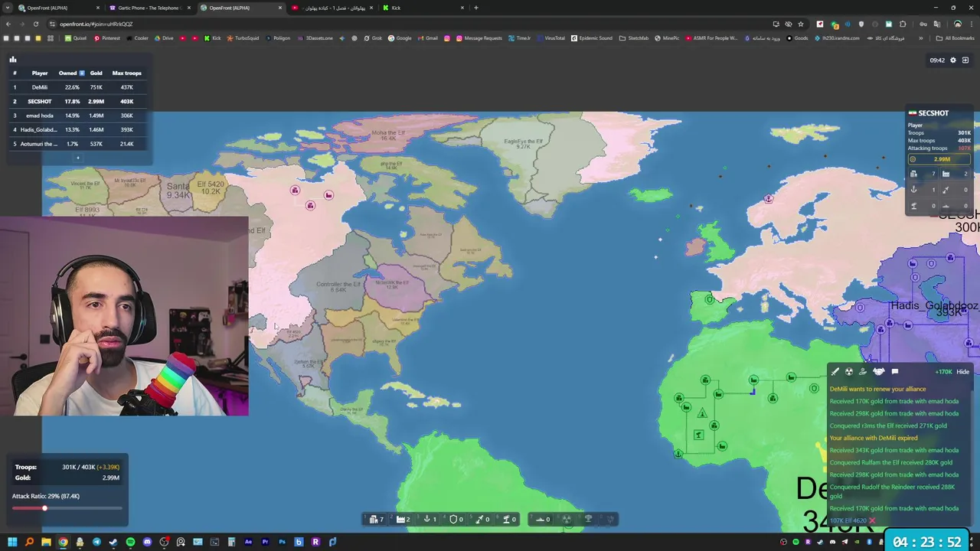Toggle alliance events handshake filter icon
This screenshot has width=980, height=551.
pos(879,372)
